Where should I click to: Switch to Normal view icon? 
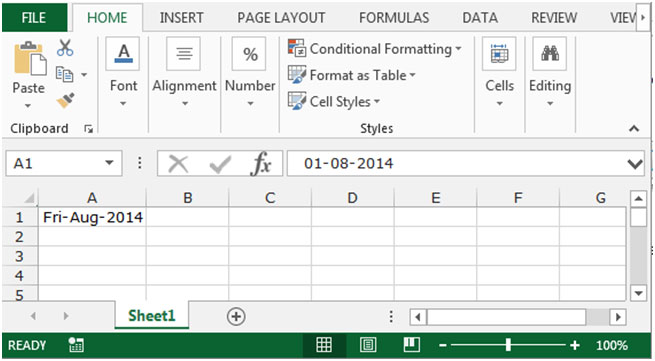pyautogui.click(x=324, y=345)
